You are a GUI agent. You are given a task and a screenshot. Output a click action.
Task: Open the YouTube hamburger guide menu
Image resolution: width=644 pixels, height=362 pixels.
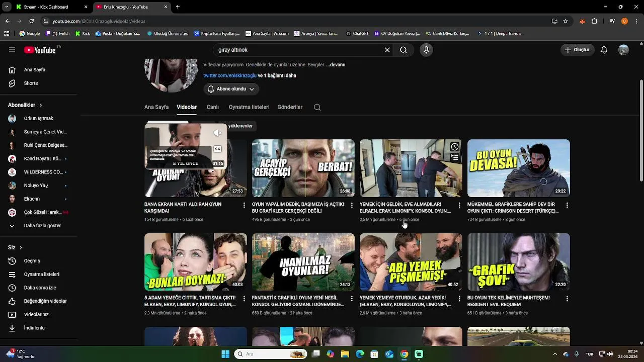pyautogui.click(x=12, y=50)
